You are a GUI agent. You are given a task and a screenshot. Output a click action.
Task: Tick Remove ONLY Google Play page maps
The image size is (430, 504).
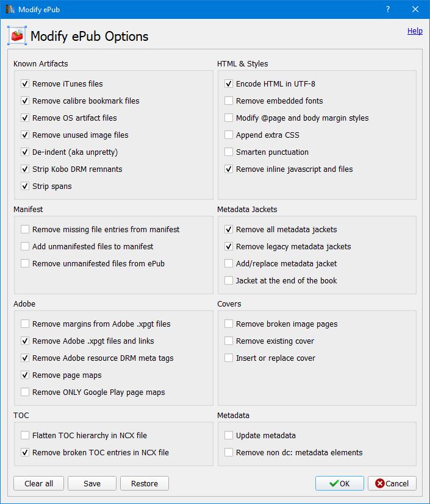point(25,392)
